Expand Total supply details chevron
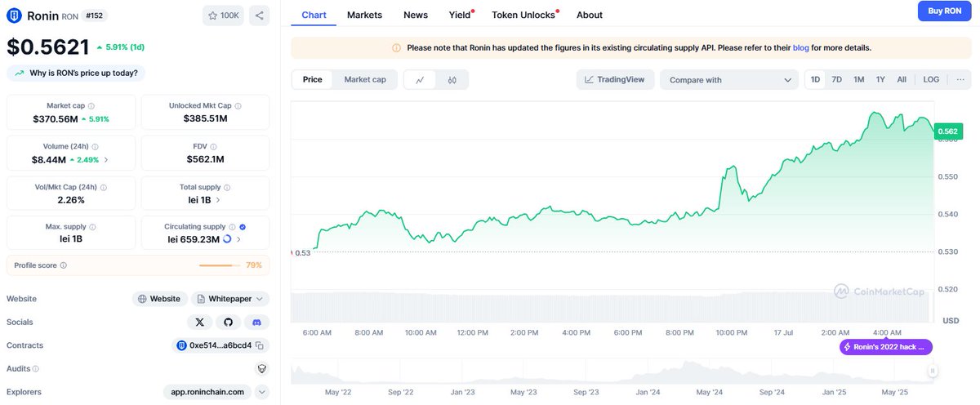This screenshot has height=405, width=980. click(217, 199)
